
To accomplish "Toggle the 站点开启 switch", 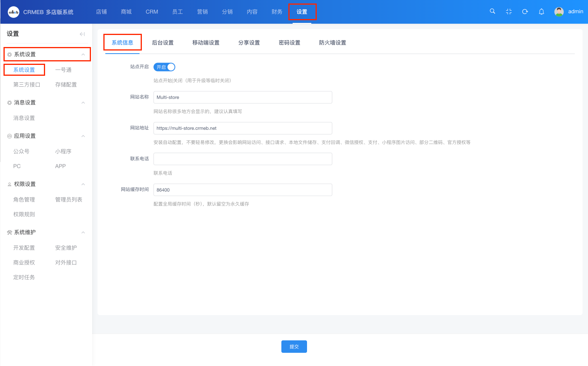I will coord(164,67).
